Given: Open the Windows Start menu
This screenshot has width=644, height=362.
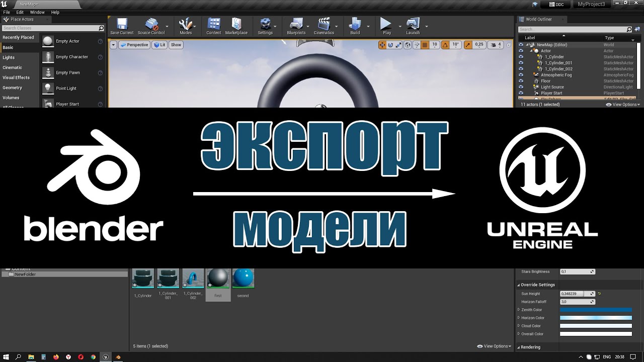Looking at the screenshot, I should pos(6,357).
